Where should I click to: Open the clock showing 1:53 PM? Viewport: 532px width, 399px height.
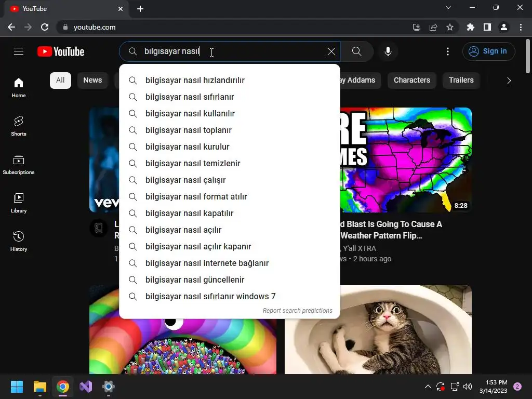(x=494, y=387)
